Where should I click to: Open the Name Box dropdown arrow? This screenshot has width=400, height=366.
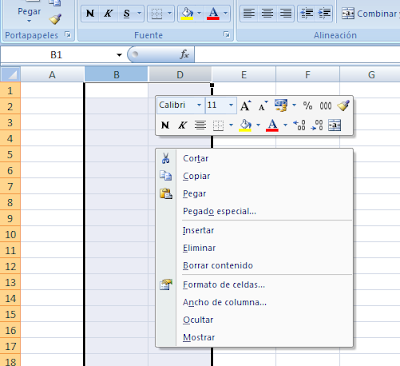coord(119,55)
